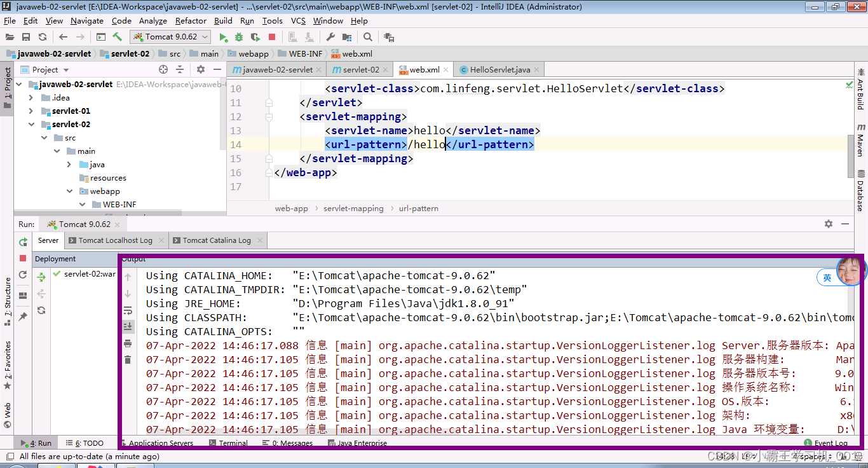
Task: Close the javaweb-02-servlet editor tab
Action: coord(320,70)
